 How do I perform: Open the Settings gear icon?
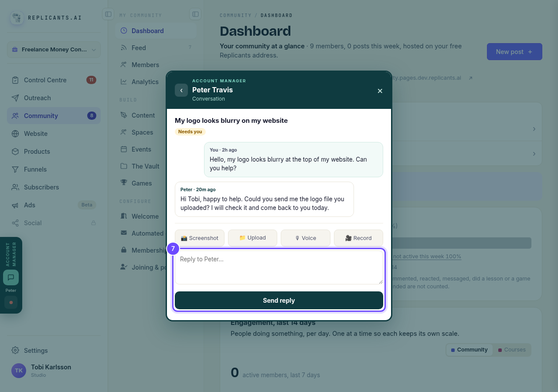click(x=15, y=350)
